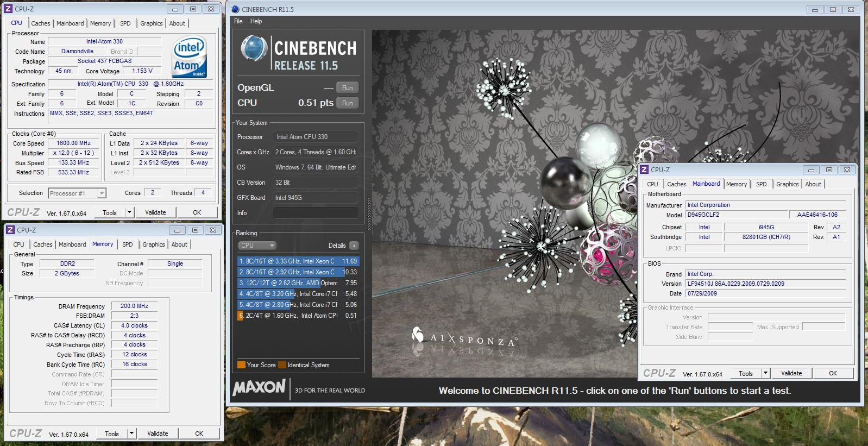This screenshot has height=446, width=868.
Task: Maximize the Cinebench window
Action: pos(833,9)
